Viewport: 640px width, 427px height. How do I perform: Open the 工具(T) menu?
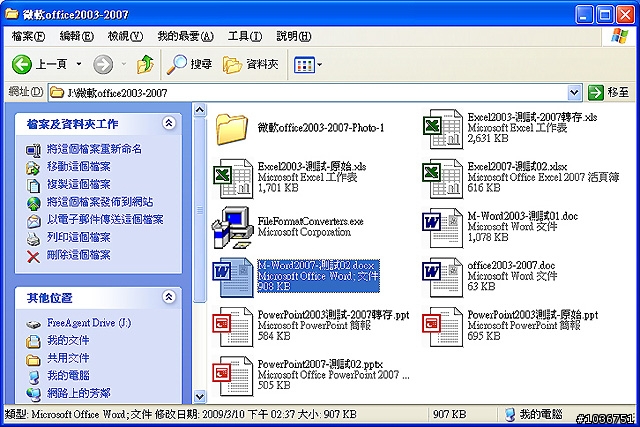[244, 36]
